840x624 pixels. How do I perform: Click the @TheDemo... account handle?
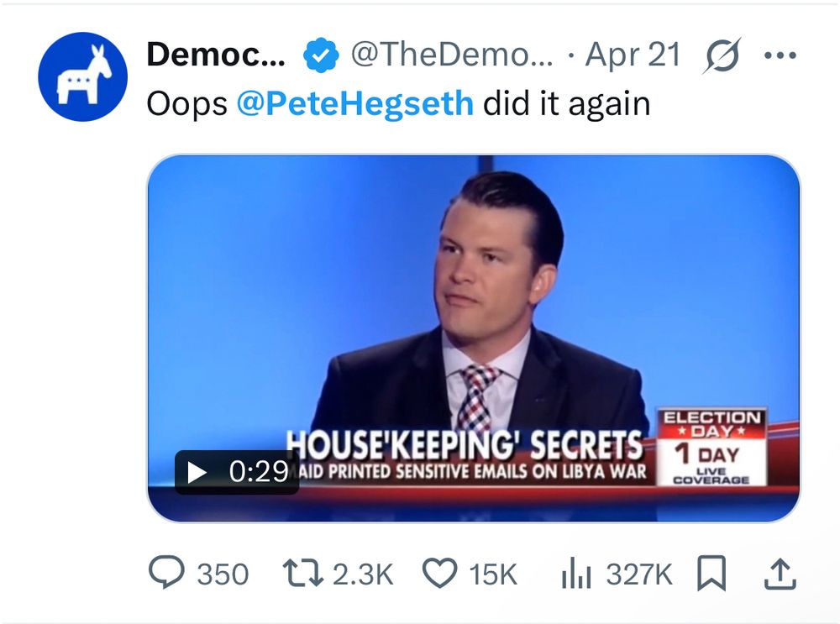[451, 56]
